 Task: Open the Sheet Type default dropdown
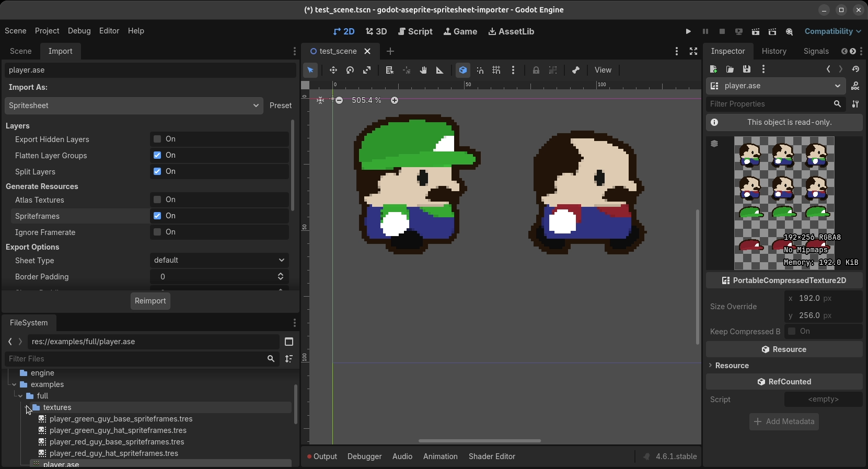[219, 260]
